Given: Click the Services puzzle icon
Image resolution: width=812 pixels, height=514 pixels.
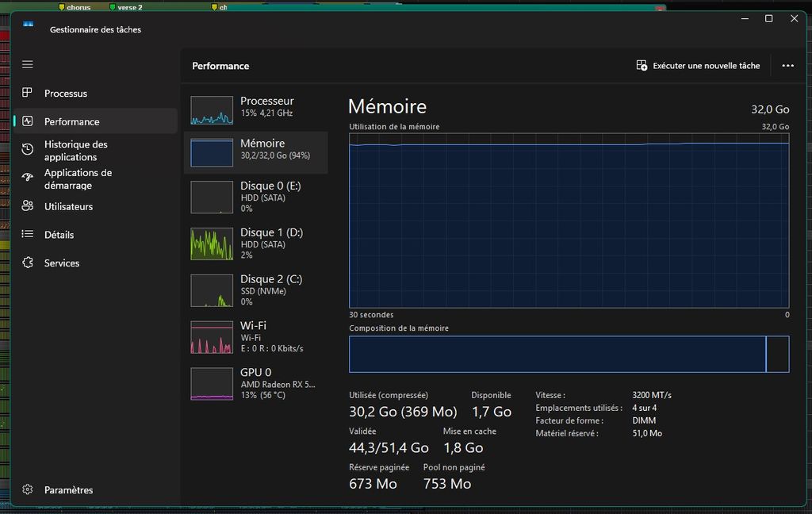Looking at the screenshot, I should pos(28,263).
